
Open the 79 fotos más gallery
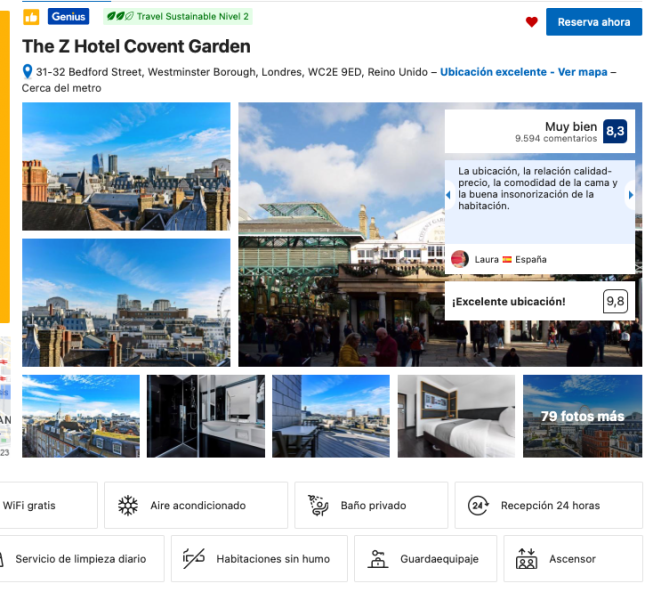tap(582, 416)
